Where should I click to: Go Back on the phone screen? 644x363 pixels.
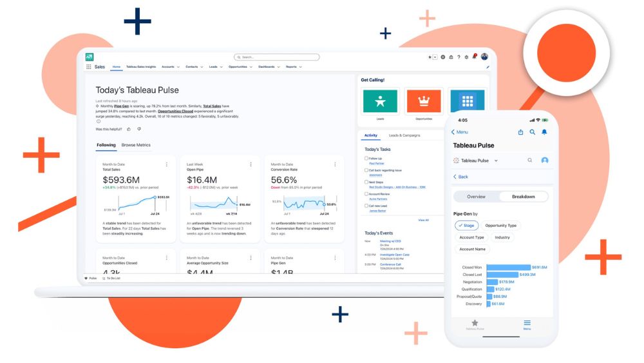[x=460, y=177]
